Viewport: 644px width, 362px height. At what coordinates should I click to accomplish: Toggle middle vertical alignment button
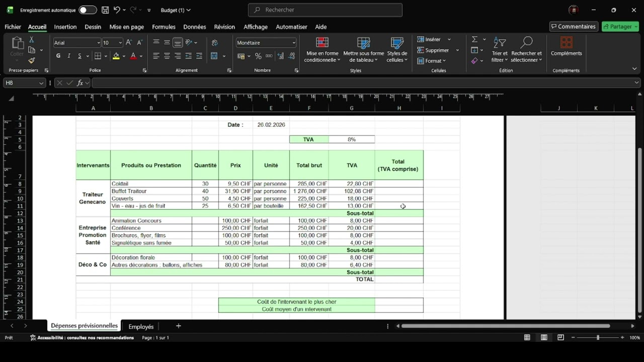click(167, 43)
